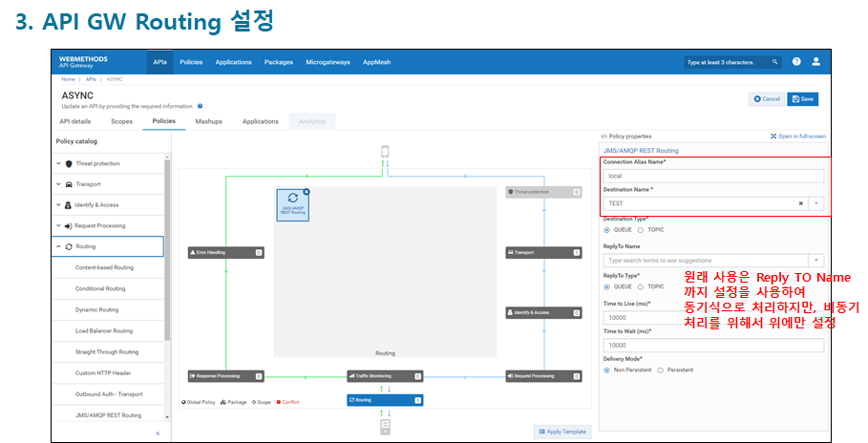Click the search magnifier icon

(x=774, y=62)
